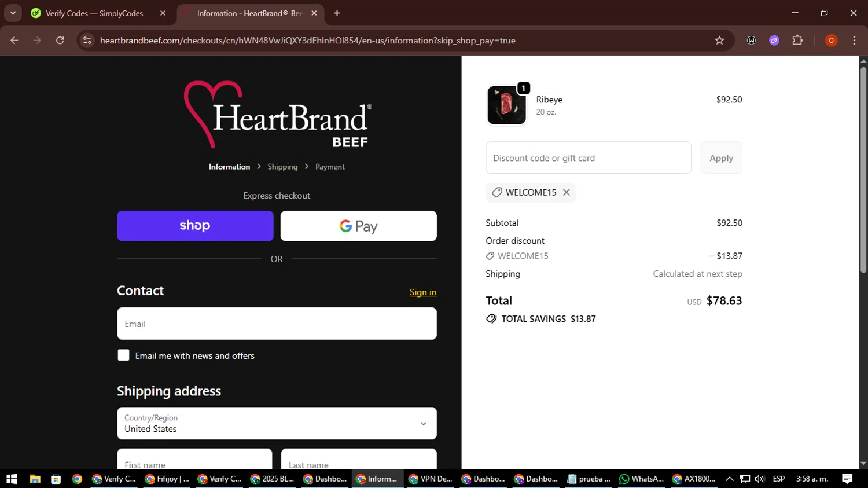Go to the Shipping breadcrumb step
This screenshot has height=488, width=868.
282,167
